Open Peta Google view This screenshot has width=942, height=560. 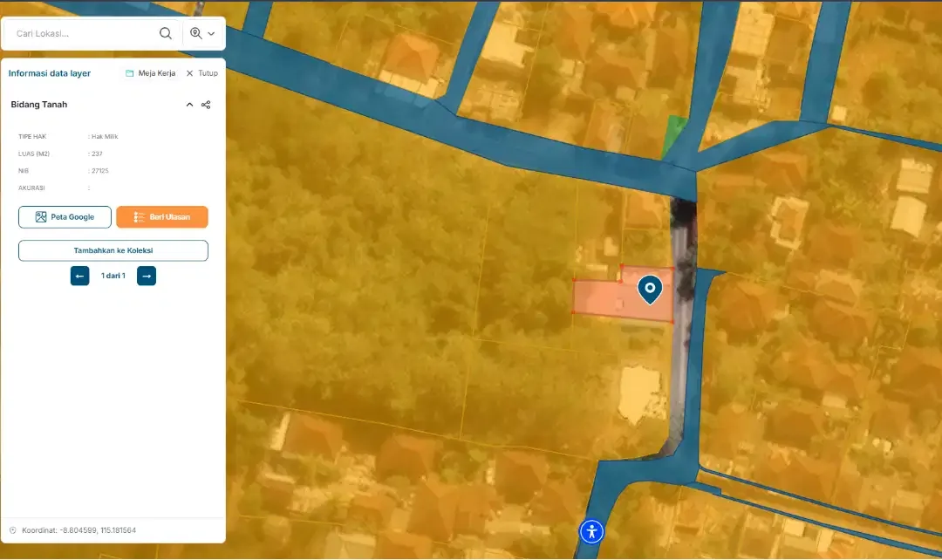65,217
